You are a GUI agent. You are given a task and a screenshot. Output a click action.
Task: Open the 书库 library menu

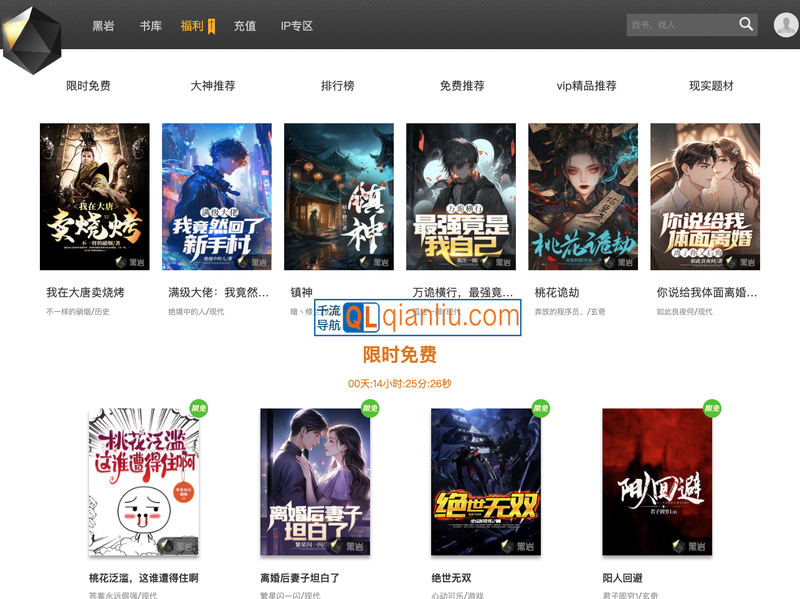[151, 26]
